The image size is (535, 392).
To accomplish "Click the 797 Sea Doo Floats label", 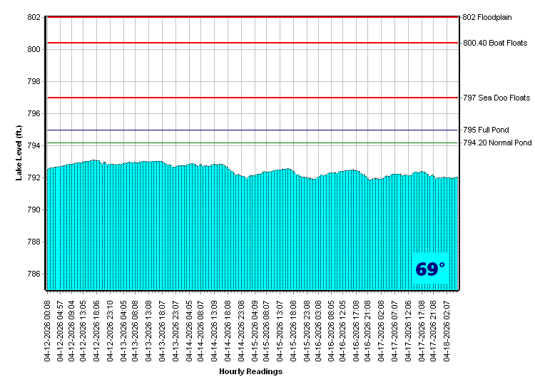I will (x=496, y=98).
